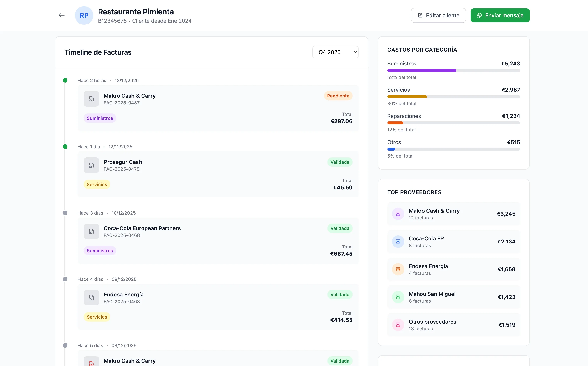Screen dimensions: 588x366
Task: Click file icon of Endesa Energía invoice
Action: pyautogui.click(x=91, y=297)
